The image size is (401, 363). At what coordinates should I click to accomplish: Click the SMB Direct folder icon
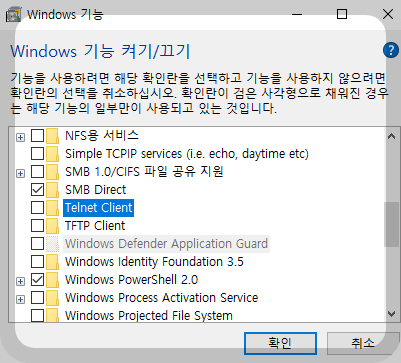point(52,190)
